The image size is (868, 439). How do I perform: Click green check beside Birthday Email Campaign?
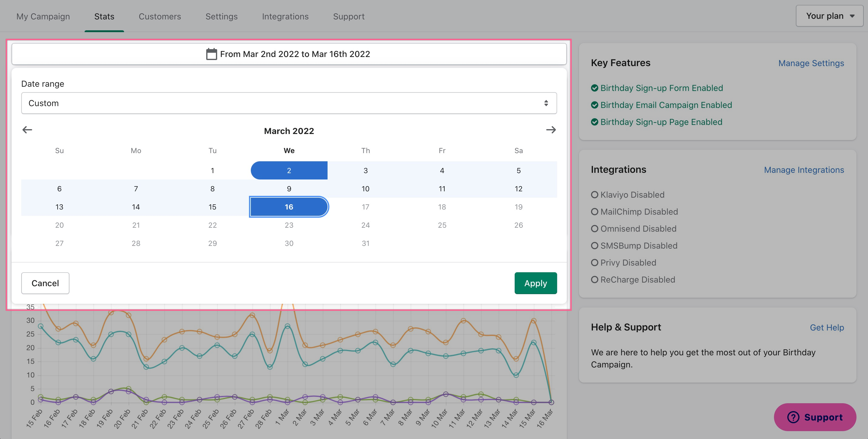[594, 105]
